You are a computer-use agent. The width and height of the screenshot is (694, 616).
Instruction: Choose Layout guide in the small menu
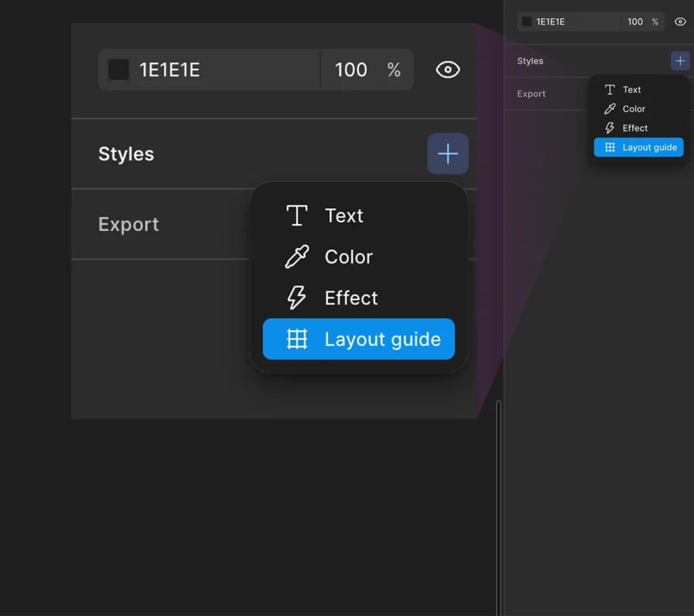638,147
